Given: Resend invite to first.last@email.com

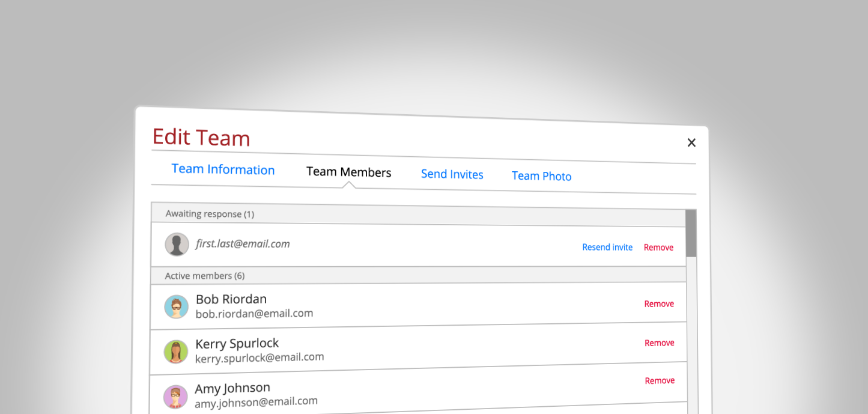Looking at the screenshot, I should point(607,247).
